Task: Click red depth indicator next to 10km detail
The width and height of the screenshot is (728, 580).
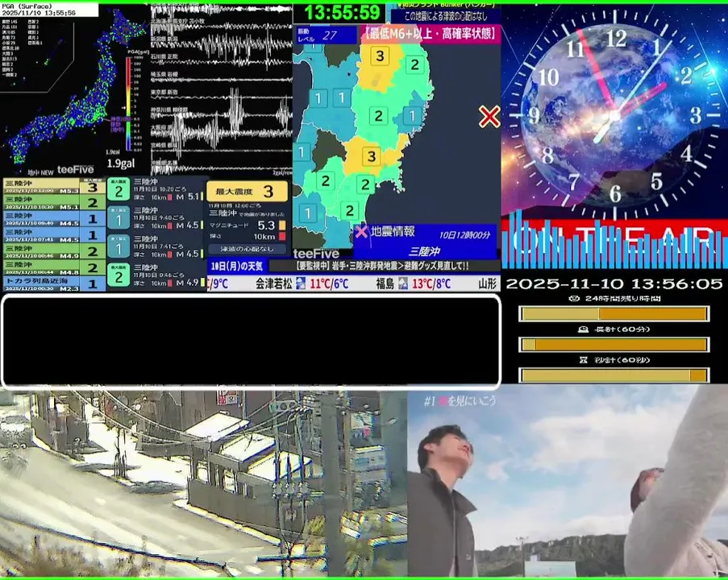Action: [x=282, y=237]
